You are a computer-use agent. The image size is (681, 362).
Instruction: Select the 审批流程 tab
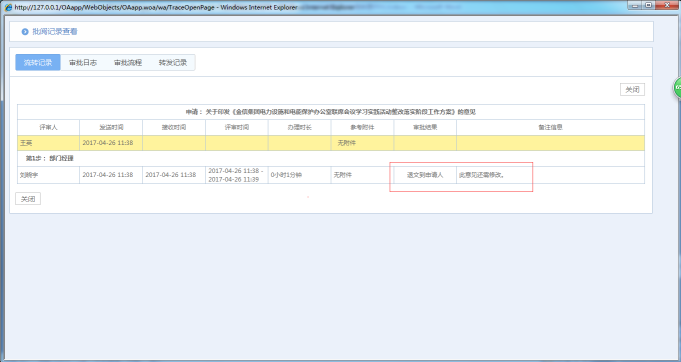[x=128, y=63]
